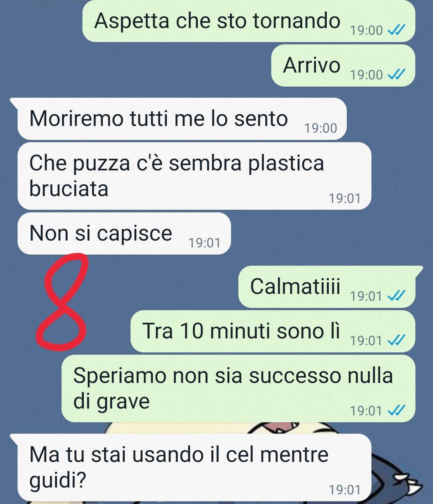433x504 pixels.
Task: Tap the 'plastica bruciata' message bubble
Action: click(194, 176)
